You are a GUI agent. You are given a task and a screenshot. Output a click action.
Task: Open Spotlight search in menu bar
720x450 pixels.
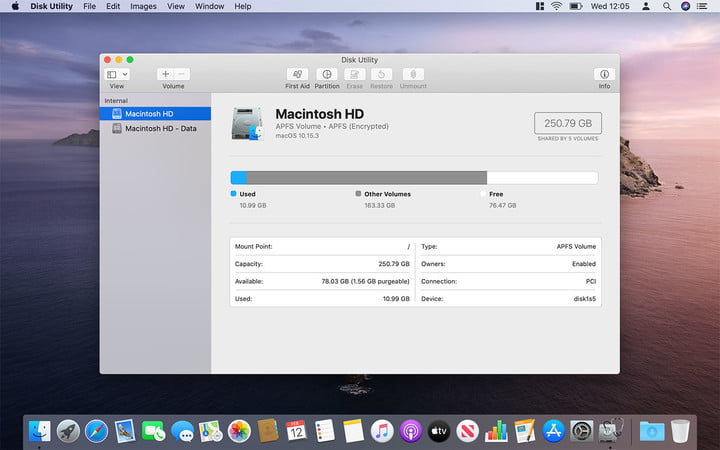point(667,6)
